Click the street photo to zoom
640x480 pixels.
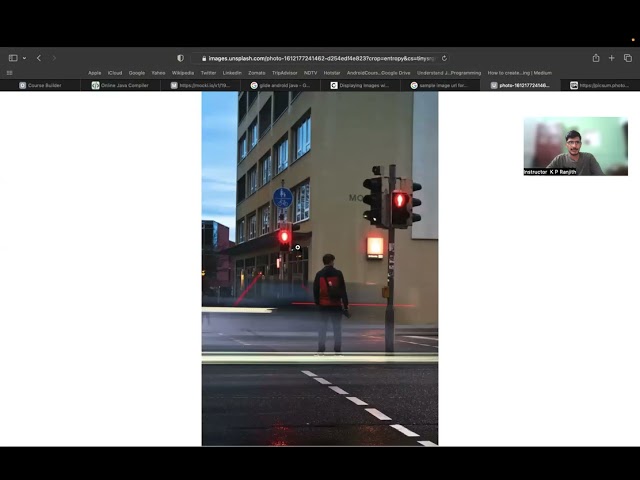pos(320,269)
